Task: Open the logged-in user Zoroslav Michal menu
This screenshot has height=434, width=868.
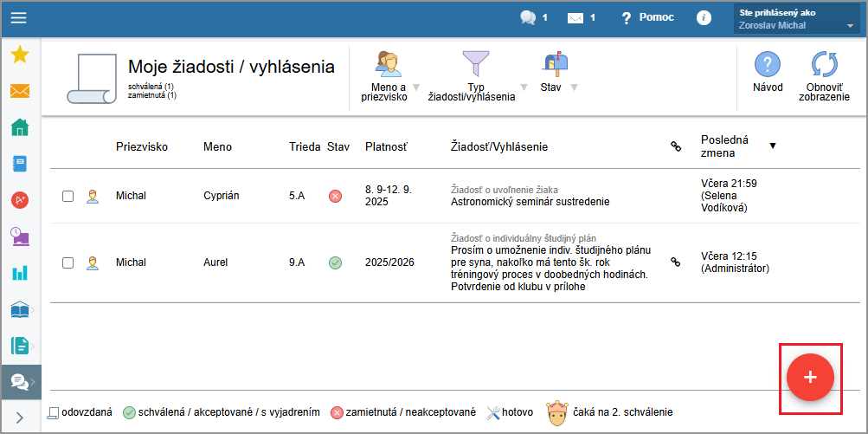Action: (x=796, y=19)
